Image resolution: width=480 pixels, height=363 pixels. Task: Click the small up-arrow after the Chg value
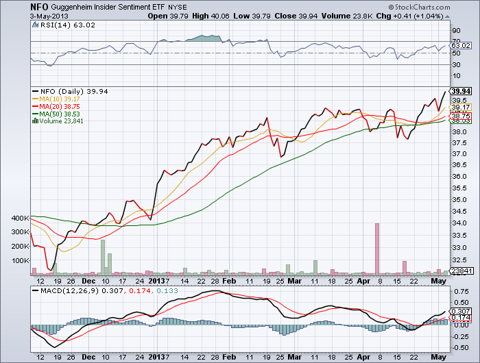click(x=447, y=17)
